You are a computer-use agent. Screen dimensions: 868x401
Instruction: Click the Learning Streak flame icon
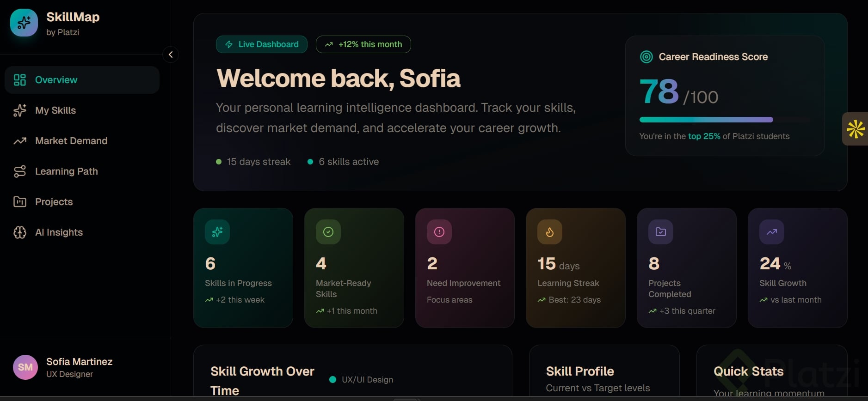click(x=550, y=232)
